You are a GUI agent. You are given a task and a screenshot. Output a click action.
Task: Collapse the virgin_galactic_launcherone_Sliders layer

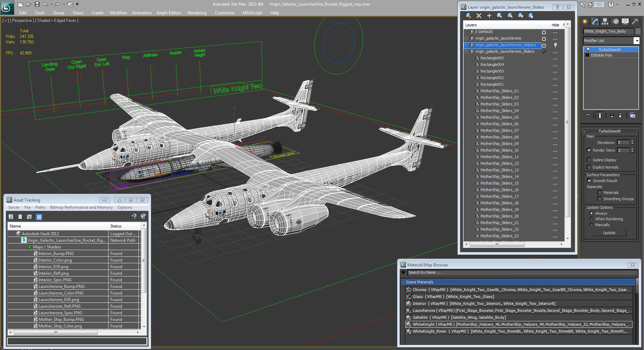(x=466, y=52)
